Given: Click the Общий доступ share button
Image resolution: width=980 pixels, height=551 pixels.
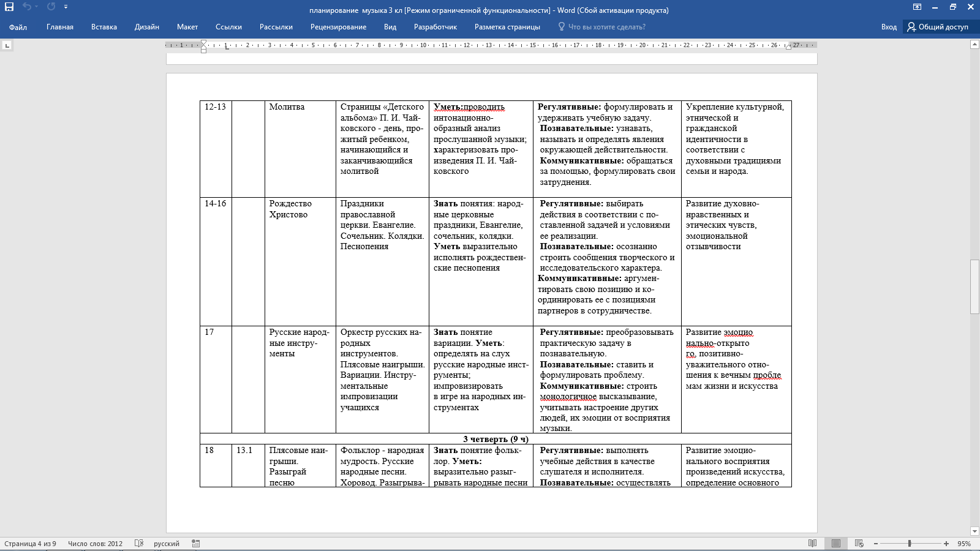Looking at the screenshot, I should tap(938, 27).
